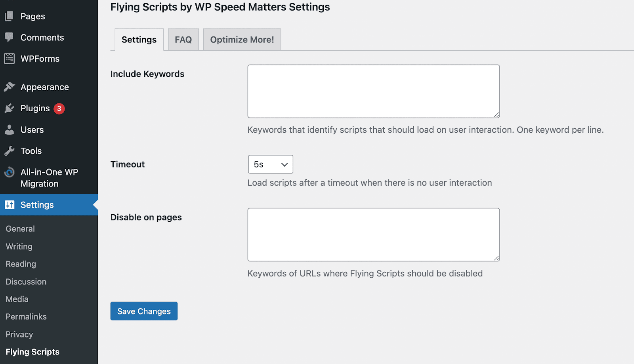634x364 pixels.
Task: Click the Disable on pages label
Action: coord(146,217)
